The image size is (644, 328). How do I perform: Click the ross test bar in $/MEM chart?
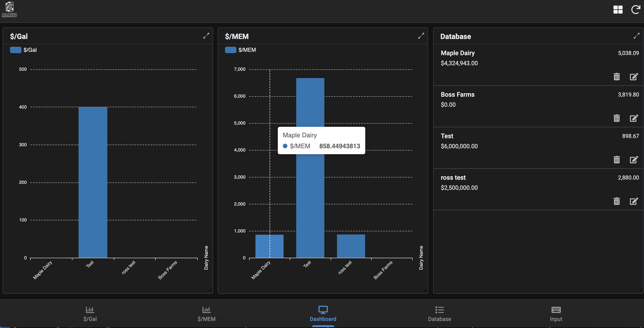[351, 246]
